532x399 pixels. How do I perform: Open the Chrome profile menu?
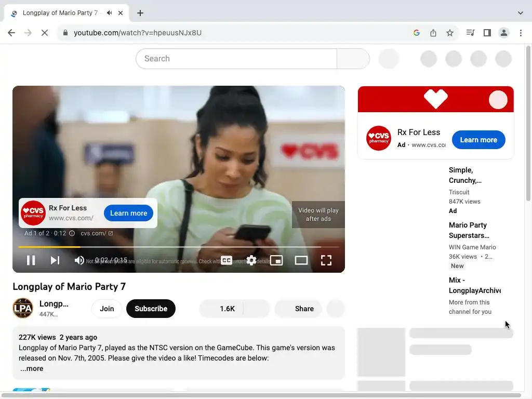pos(504,33)
